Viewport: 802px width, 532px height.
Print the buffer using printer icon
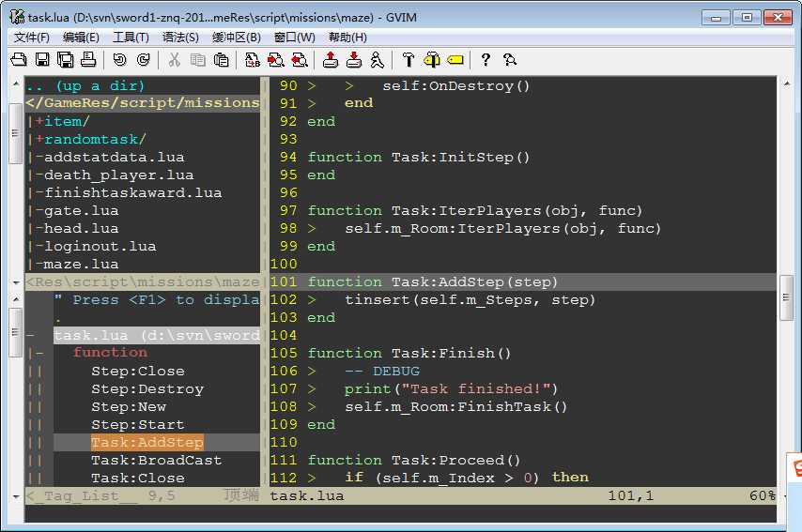coord(88,60)
